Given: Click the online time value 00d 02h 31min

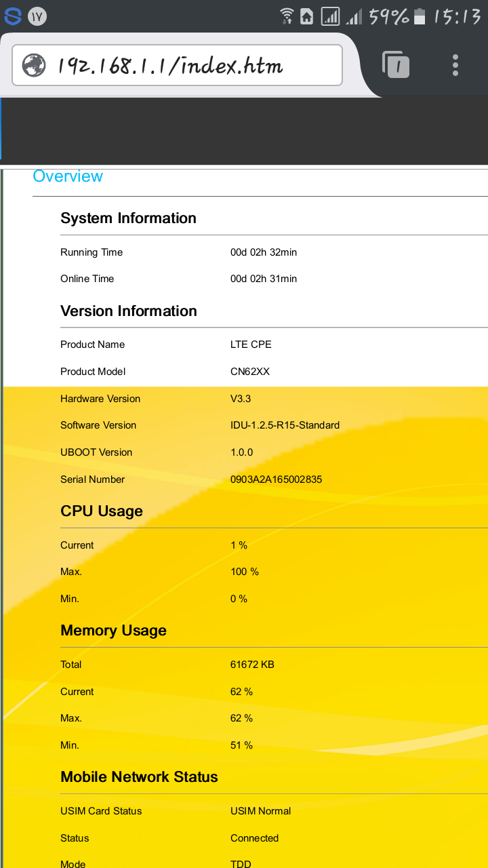Looking at the screenshot, I should point(264,279).
